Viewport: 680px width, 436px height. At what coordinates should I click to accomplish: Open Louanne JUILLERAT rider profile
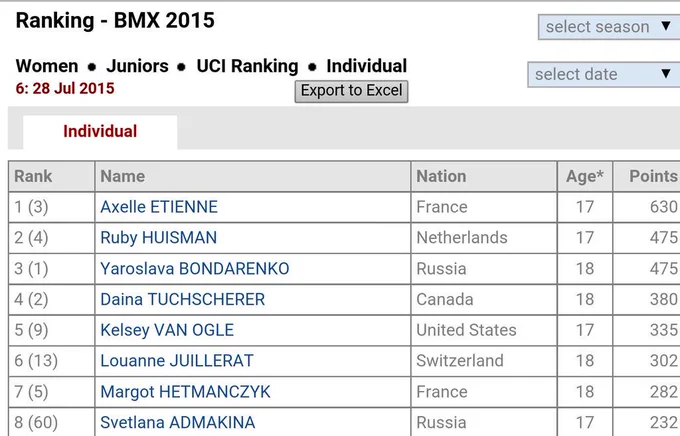tap(177, 361)
